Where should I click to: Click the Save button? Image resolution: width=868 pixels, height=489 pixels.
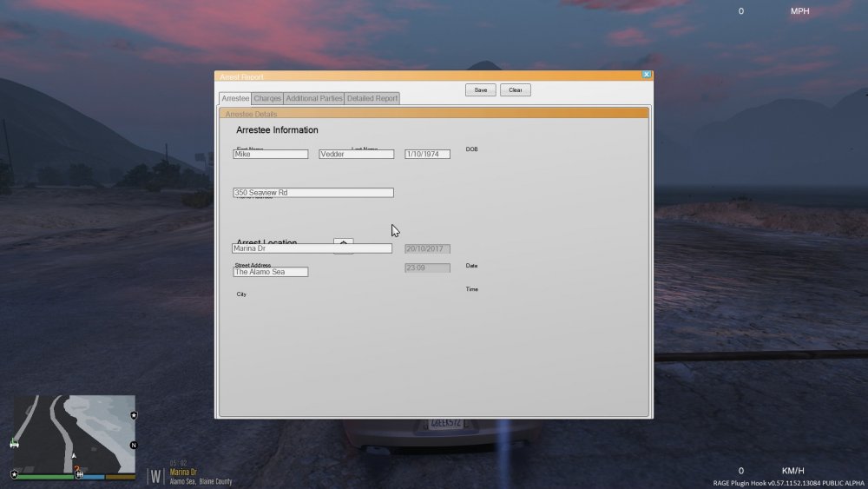coord(480,89)
